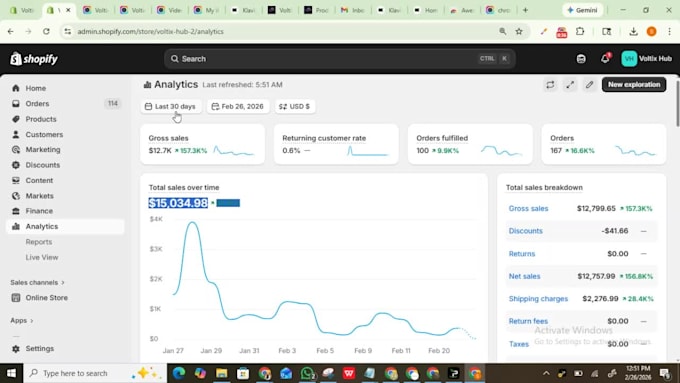Click the Finance bank icon
The image size is (680, 383).
[16, 211]
